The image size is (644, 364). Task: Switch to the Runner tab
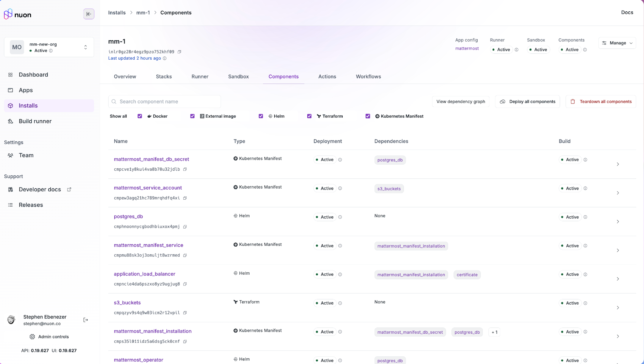click(x=200, y=77)
